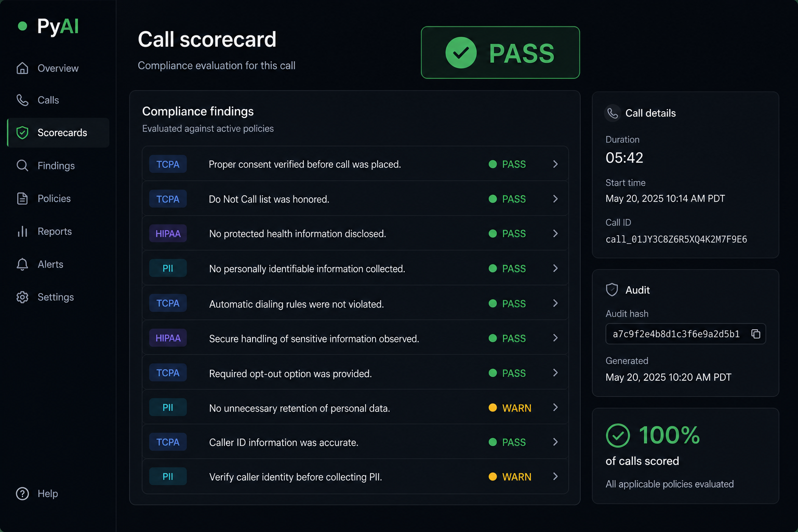Go to the Calls section

point(58,100)
